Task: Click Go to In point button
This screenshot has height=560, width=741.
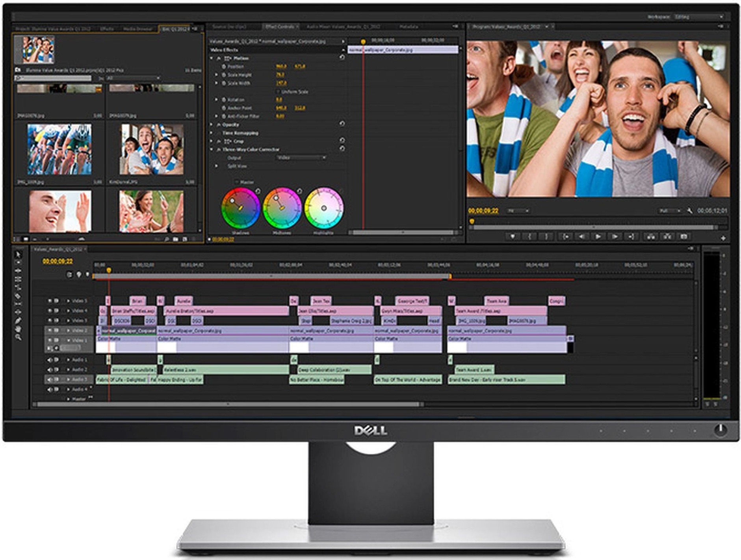Action: point(566,236)
